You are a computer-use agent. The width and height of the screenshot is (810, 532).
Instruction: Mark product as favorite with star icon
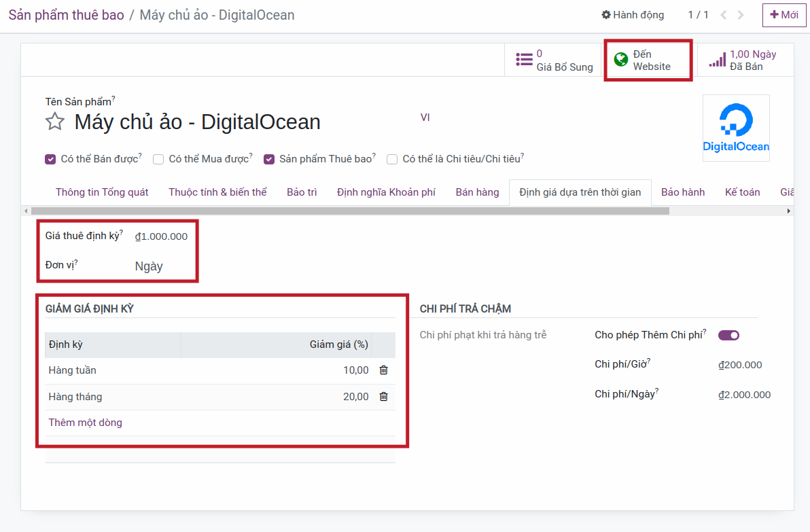[55, 122]
